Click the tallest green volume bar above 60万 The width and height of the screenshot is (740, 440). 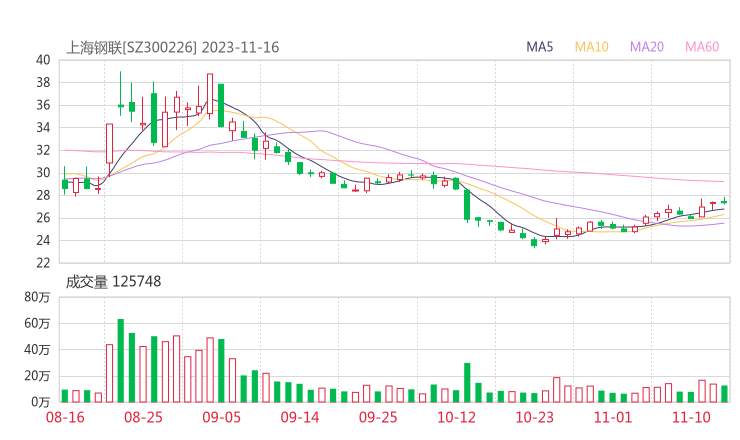coord(121,361)
